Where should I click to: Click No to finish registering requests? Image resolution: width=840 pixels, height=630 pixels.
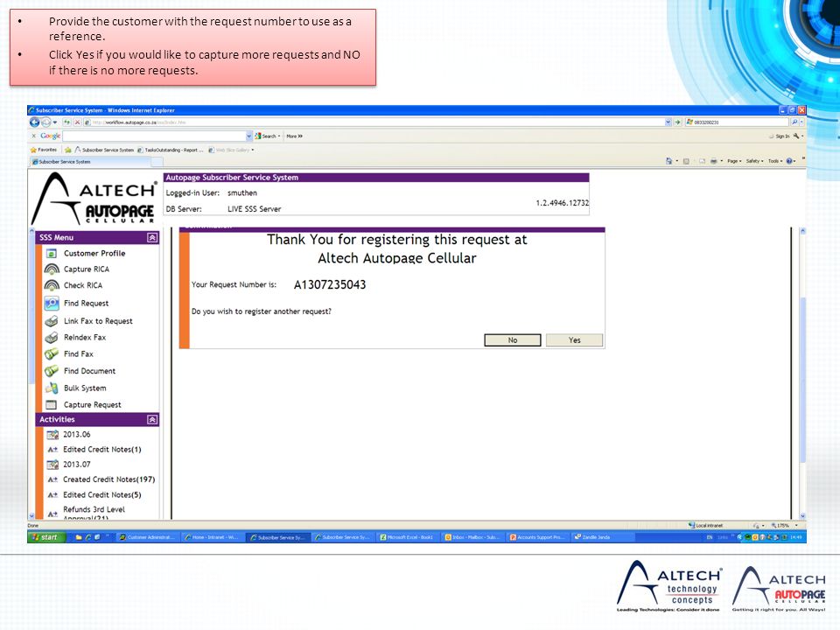[512, 340]
